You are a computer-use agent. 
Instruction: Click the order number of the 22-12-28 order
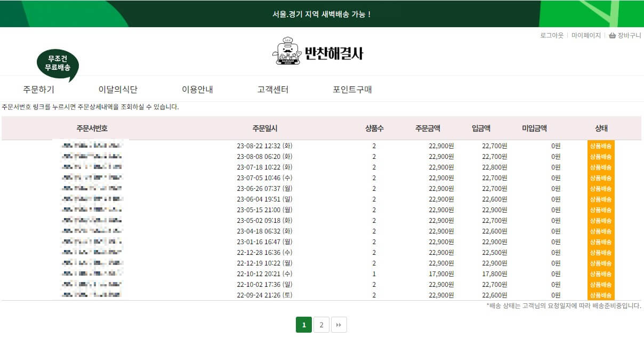click(x=91, y=252)
